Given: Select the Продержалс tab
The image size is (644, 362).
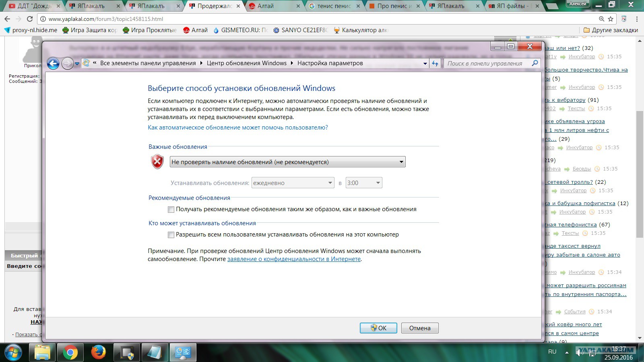Looking at the screenshot, I should 215,6.
